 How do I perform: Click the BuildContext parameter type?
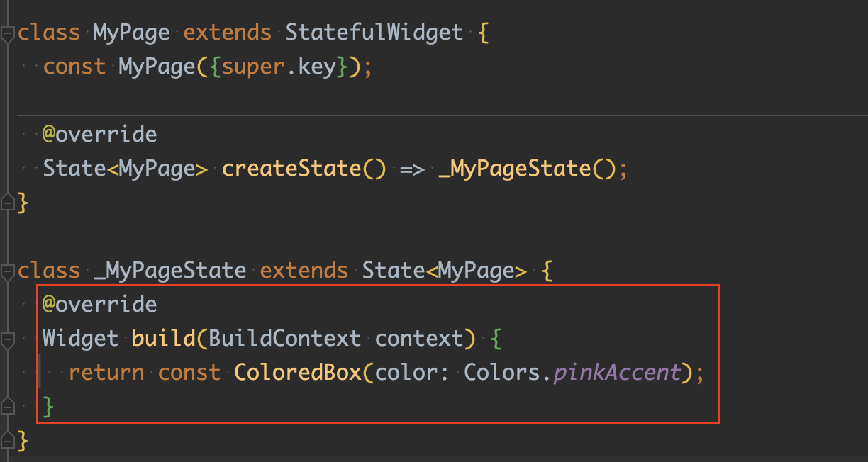click(x=285, y=338)
